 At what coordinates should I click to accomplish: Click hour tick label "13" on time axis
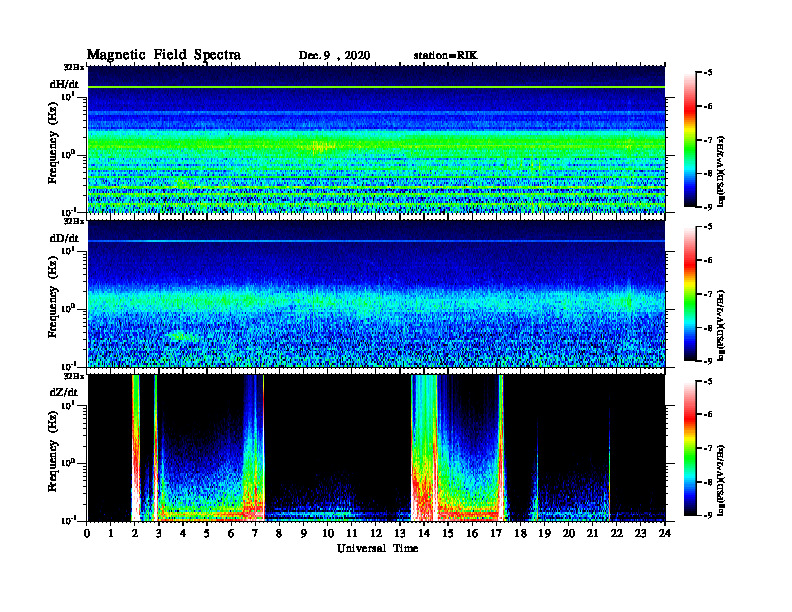click(400, 534)
